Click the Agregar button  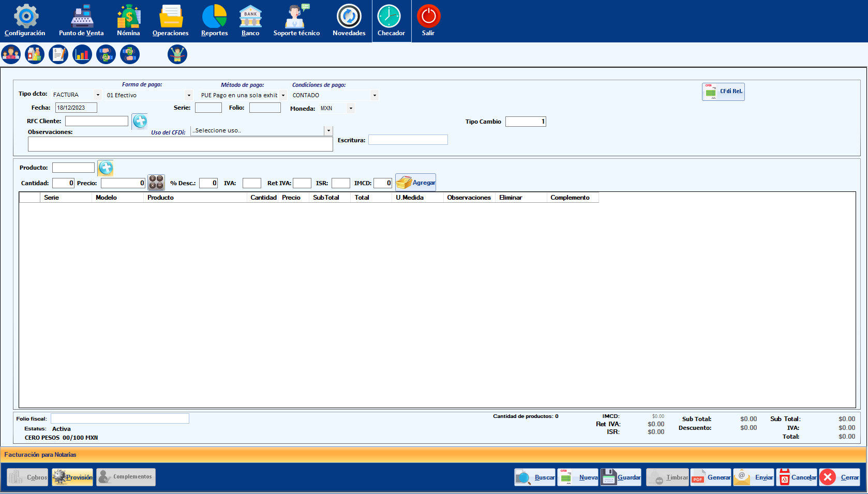[x=416, y=183]
